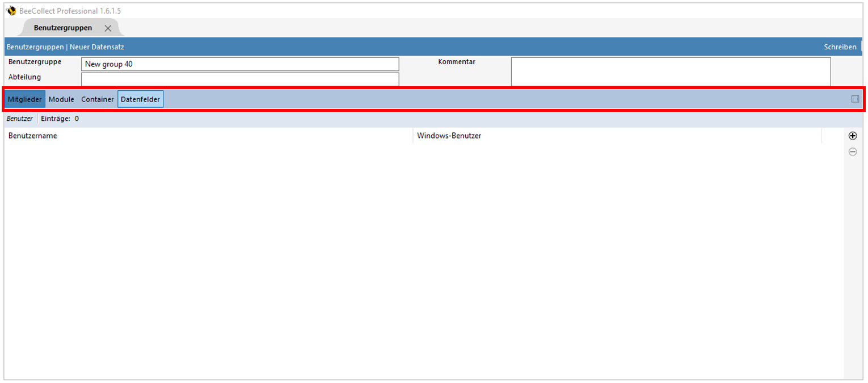This screenshot has width=868, height=383.
Task: Add a new user with the plus icon
Action: click(853, 136)
